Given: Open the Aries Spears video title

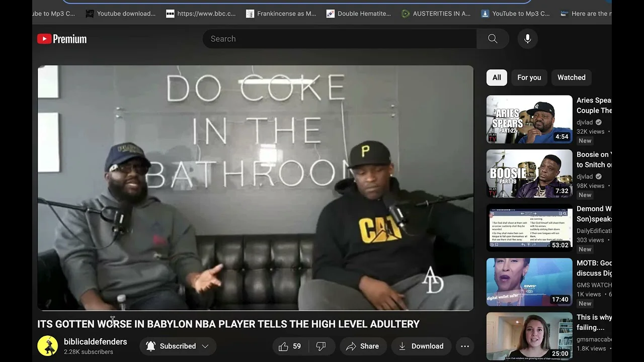Looking at the screenshot, I should (594, 106).
